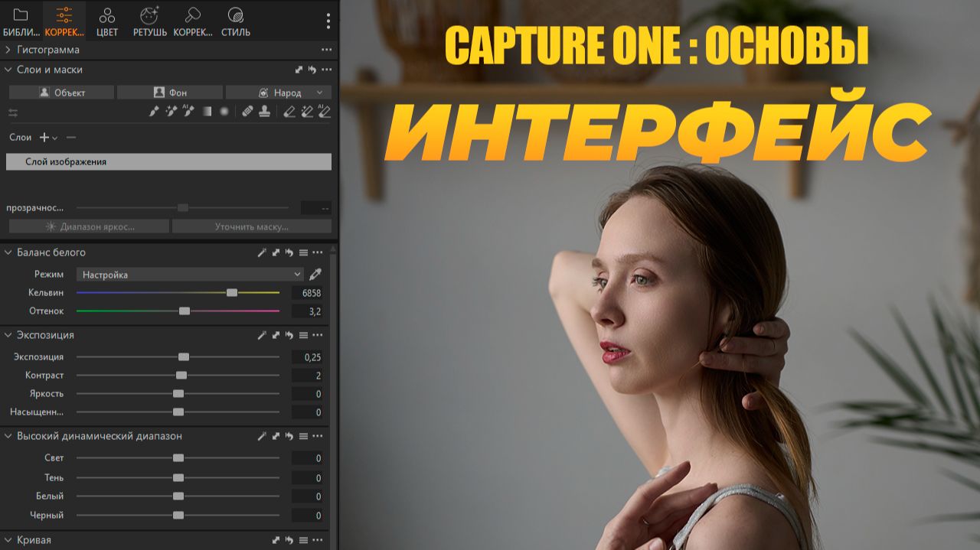The image size is (980, 550).
Task: Click the прозрачность opacity slider
Action: (182, 208)
